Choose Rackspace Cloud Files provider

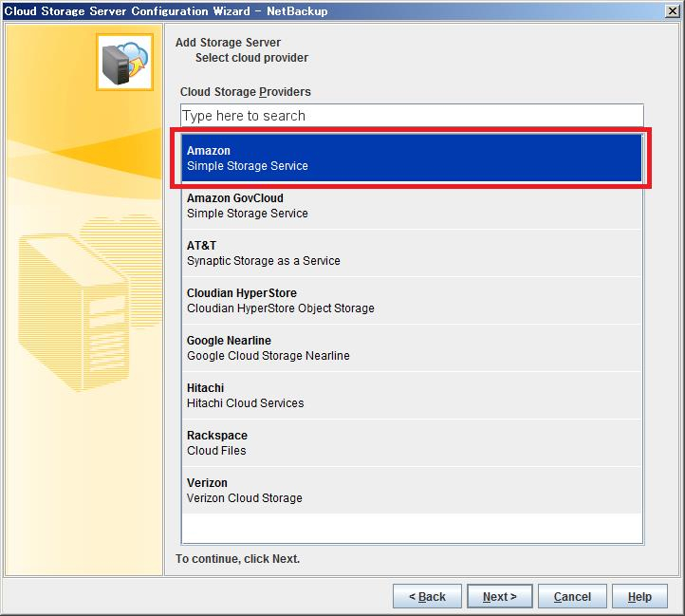(x=412, y=443)
